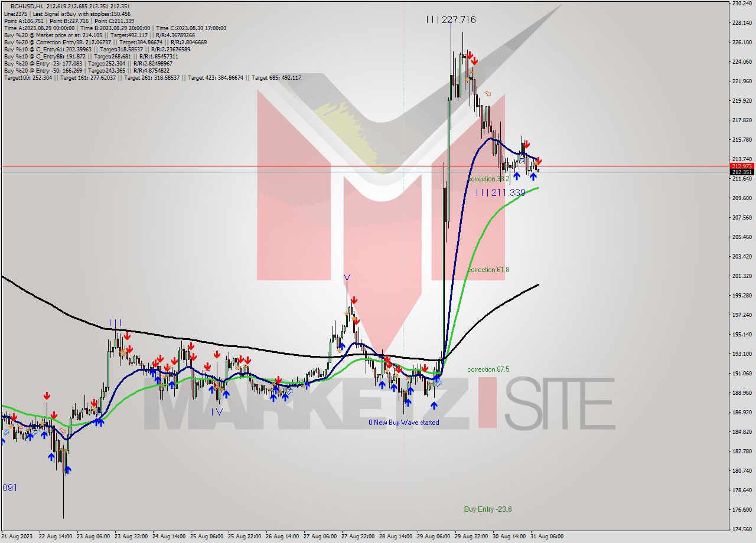The height and width of the screenshot is (543, 756).
Task: Click the black 212.351 current price tag
Action: point(741,172)
